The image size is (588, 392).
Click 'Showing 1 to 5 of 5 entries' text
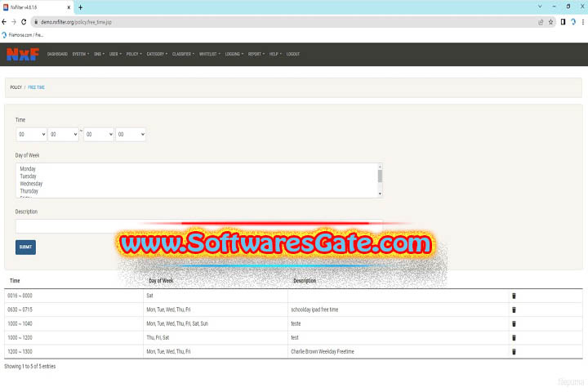(x=30, y=366)
